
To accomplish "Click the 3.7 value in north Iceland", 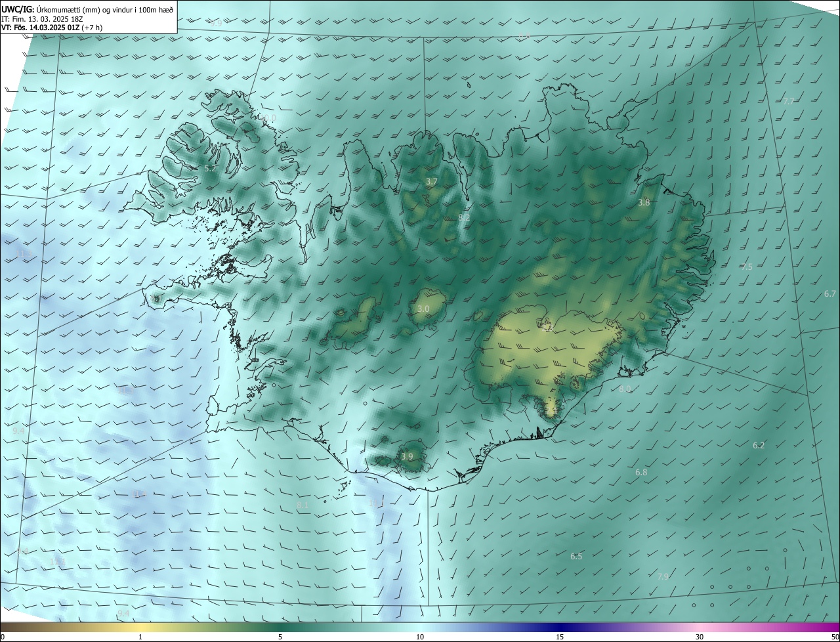I will click(x=431, y=181).
